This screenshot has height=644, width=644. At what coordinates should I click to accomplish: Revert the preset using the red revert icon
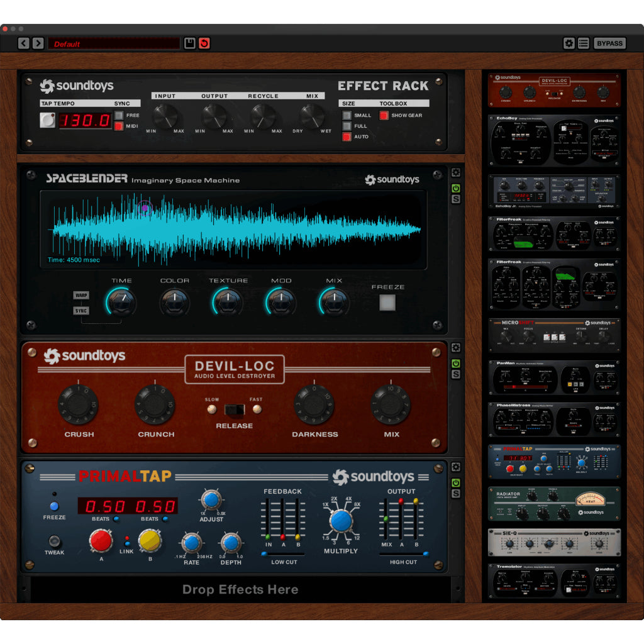point(203,43)
